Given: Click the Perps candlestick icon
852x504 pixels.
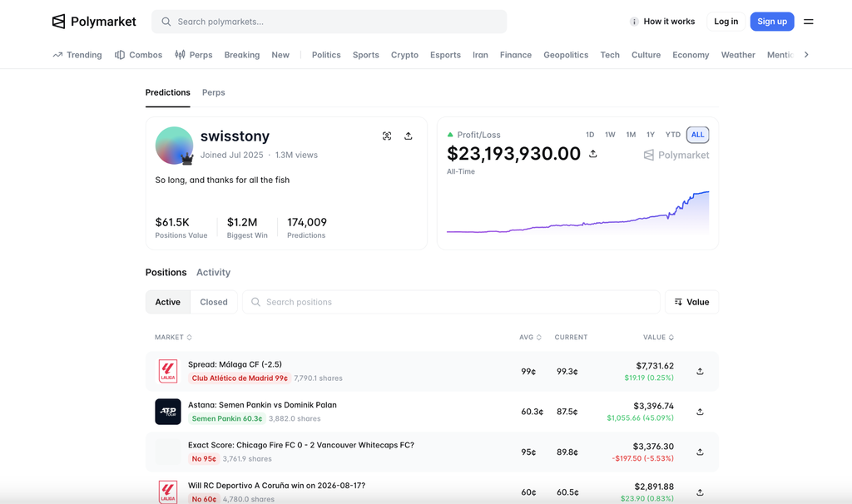Looking at the screenshot, I should coord(180,54).
